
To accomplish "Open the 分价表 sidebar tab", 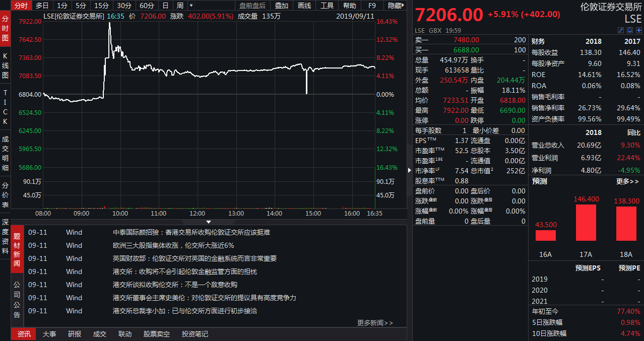I will (5, 195).
